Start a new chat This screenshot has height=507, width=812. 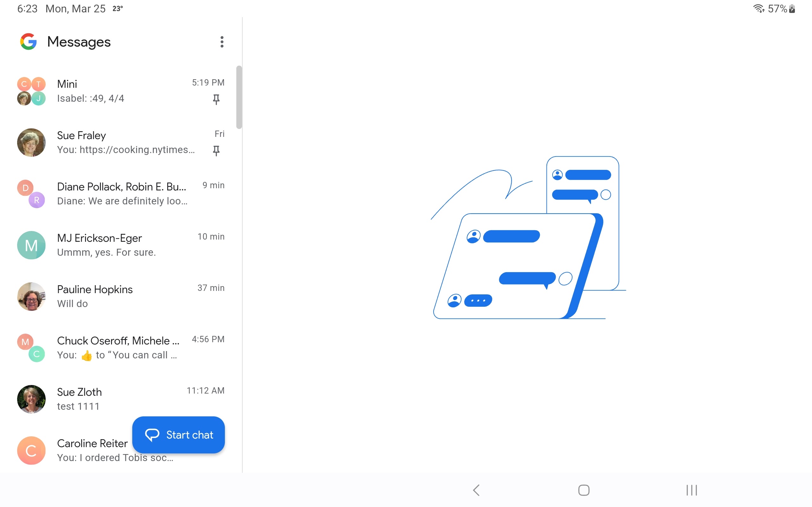point(179,435)
